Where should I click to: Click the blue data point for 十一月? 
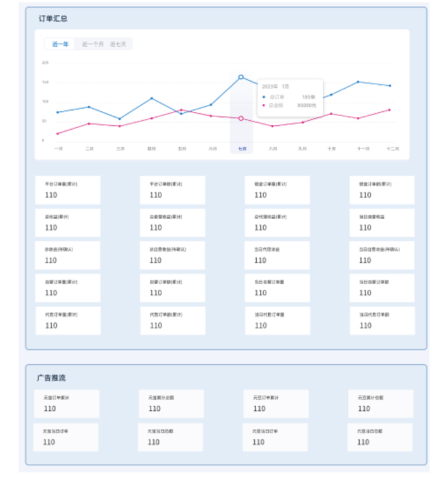(x=358, y=82)
